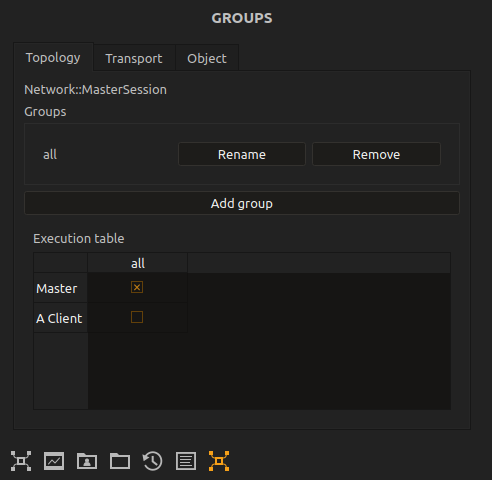492x480 pixels.
Task: Select the 'all' column header in Execution table
Action: point(138,263)
